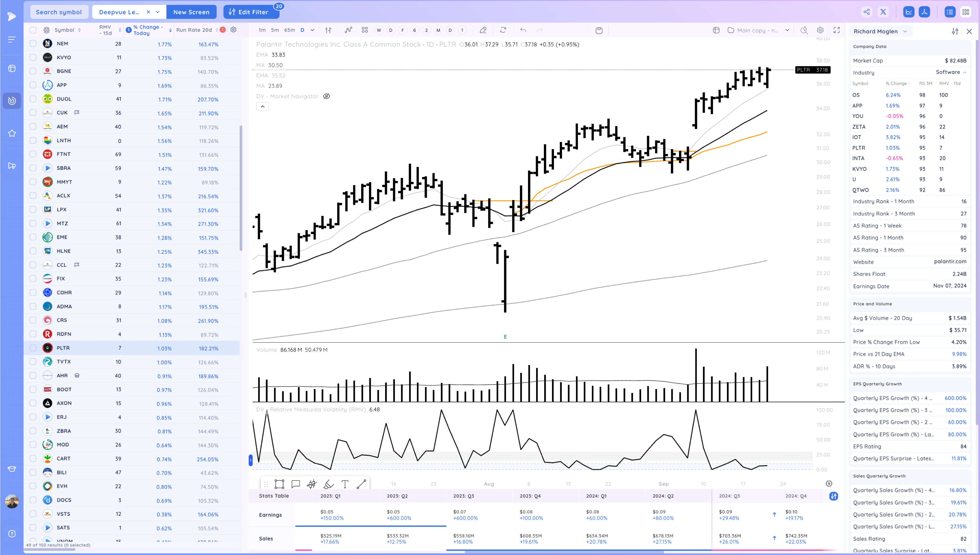This screenshot has width=980, height=555.
Task: Check the NEM row checkbox
Action: 33,43
